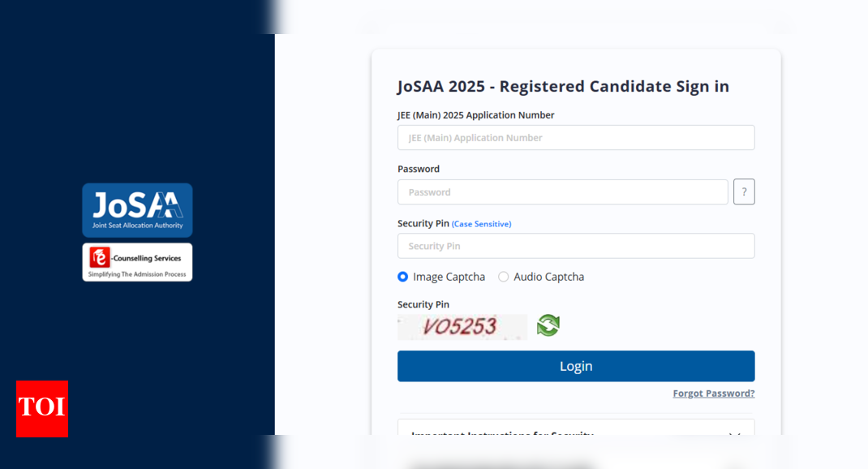The image size is (868, 469).
Task: Click the Registered Candidate Sign in heading
Action: click(x=562, y=86)
